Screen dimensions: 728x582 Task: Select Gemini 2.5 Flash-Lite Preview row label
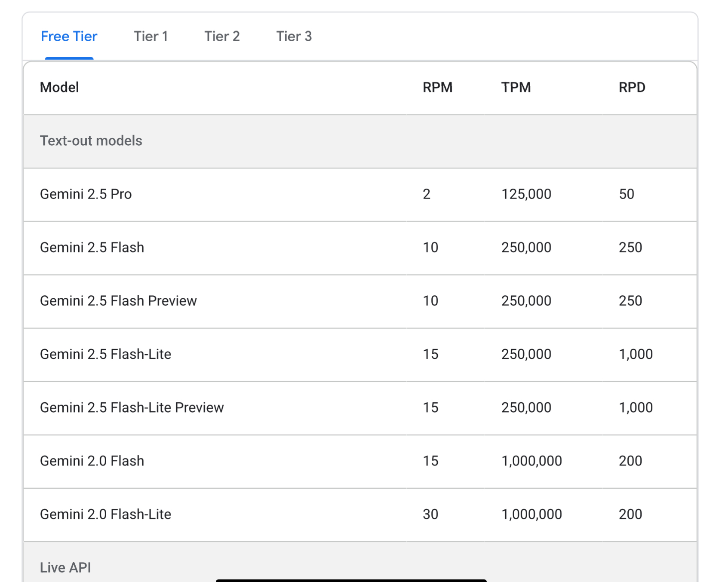pos(132,407)
